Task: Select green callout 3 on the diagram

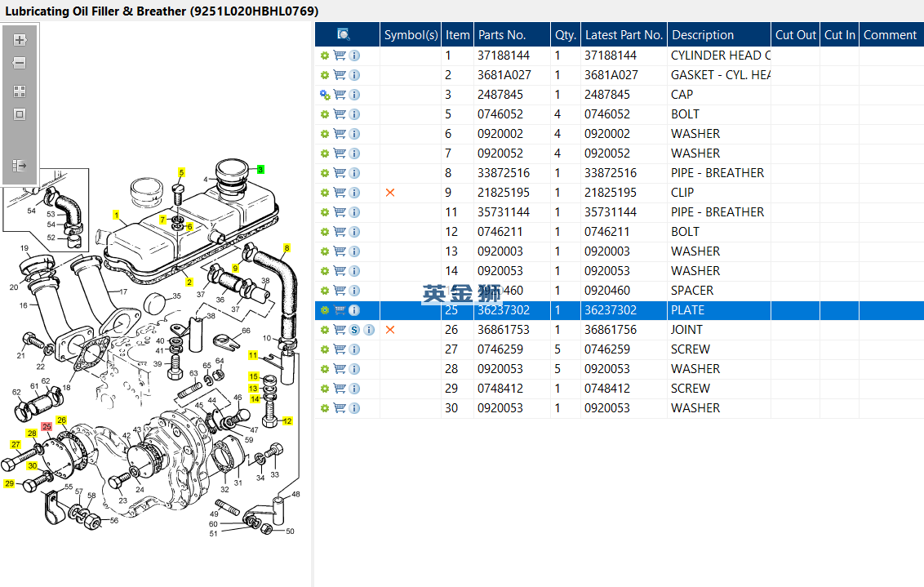Action: (x=260, y=170)
